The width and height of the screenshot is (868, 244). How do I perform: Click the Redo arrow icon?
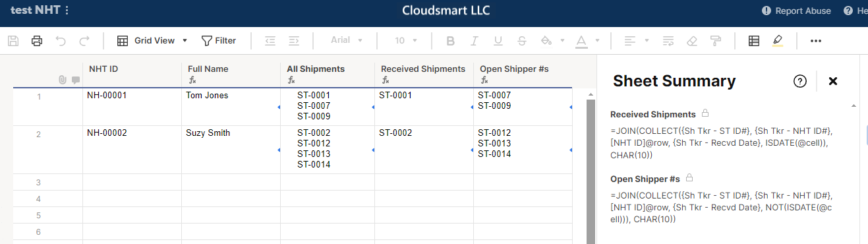[84, 41]
